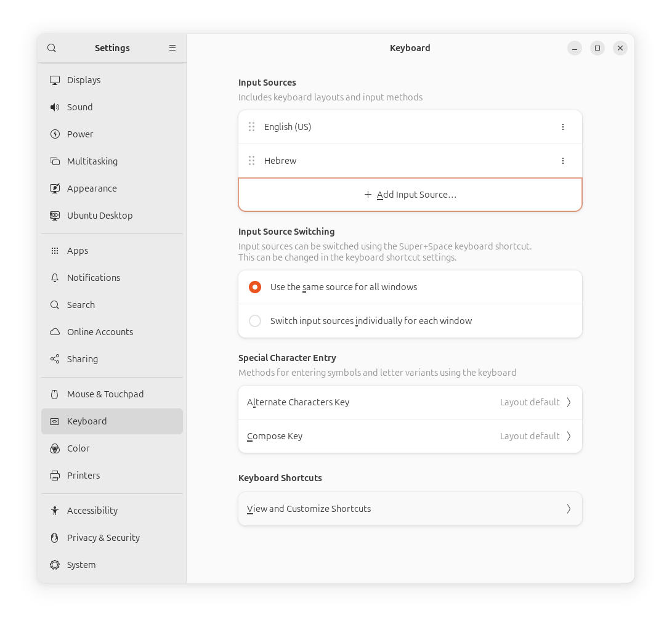Click the Sound speaker icon

point(55,107)
